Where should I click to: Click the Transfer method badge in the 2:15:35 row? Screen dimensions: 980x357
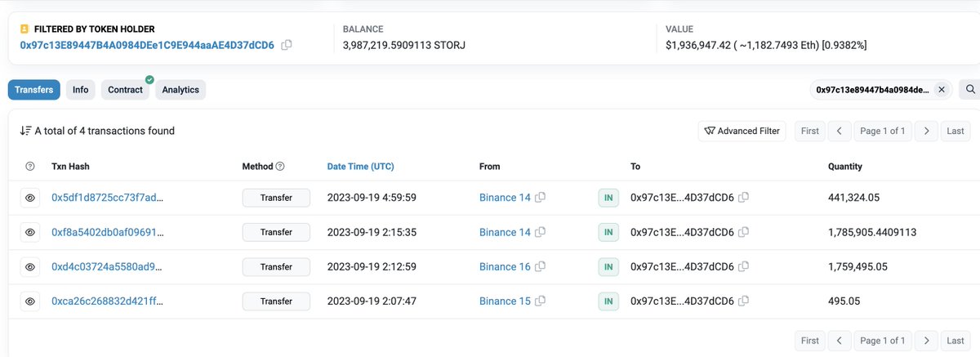coord(276,233)
